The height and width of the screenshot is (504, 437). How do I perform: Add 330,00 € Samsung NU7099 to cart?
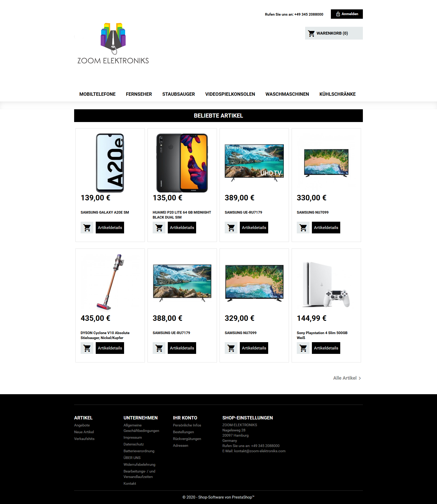click(303, 228)
